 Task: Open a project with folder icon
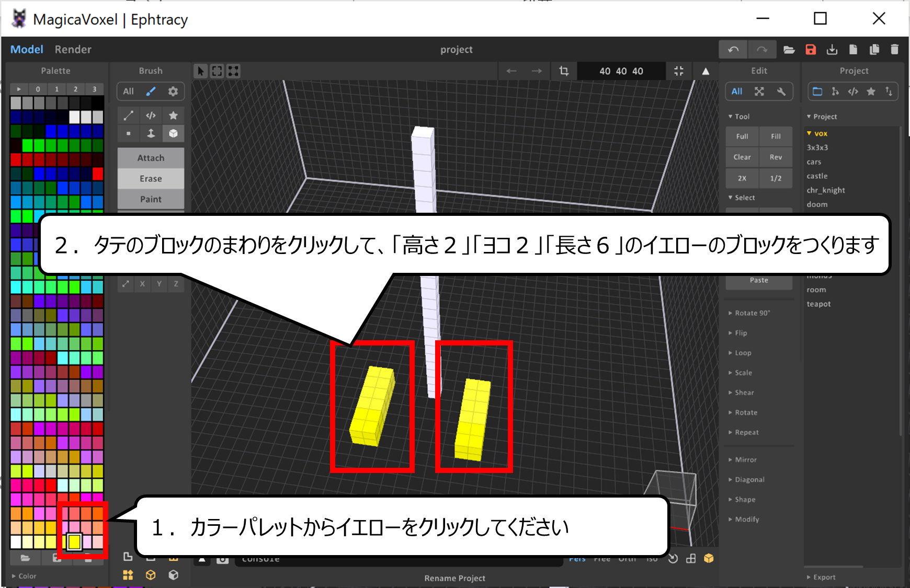click(x=789, y=50)
